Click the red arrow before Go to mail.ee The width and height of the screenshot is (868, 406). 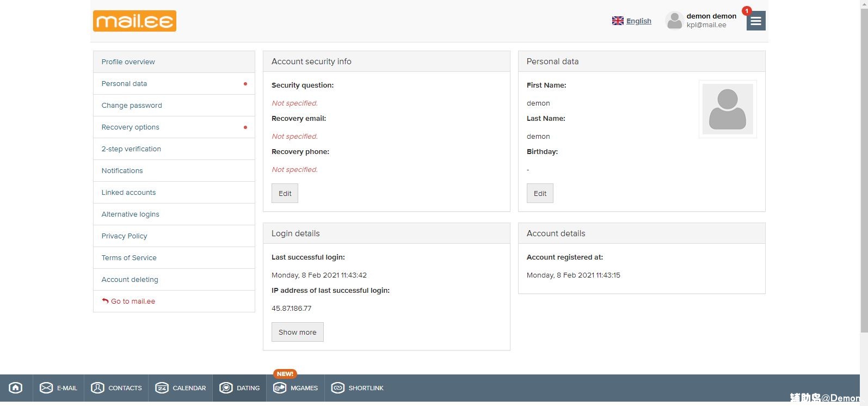(105, 301)
